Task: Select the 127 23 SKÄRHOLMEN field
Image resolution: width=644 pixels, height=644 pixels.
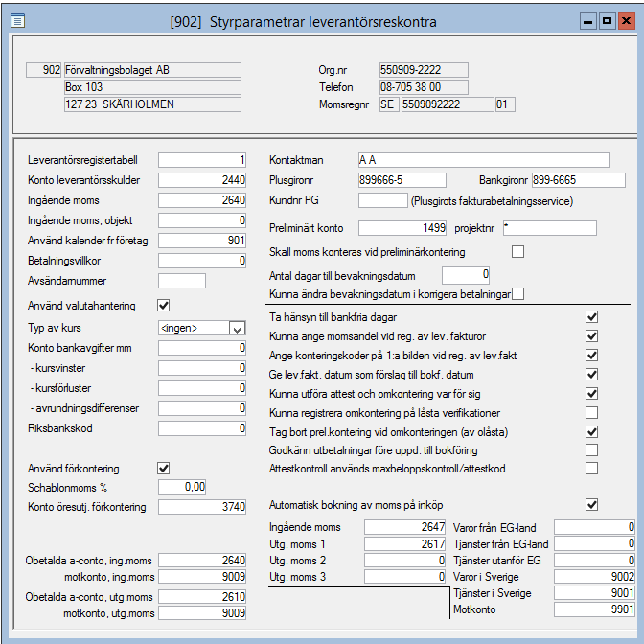Action: [x=152, y=104]
